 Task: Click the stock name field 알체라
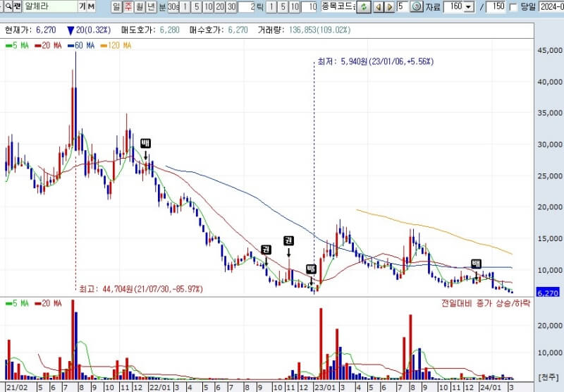[49, 6]
